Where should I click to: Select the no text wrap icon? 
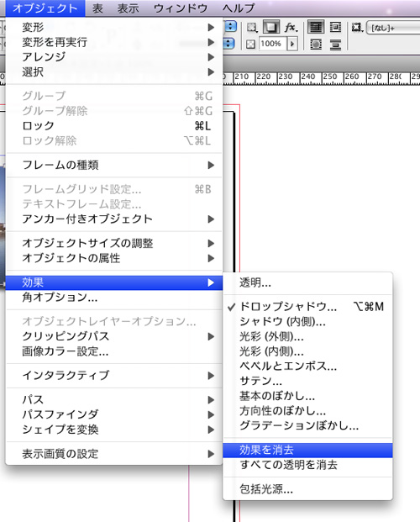tap(316, 27)
